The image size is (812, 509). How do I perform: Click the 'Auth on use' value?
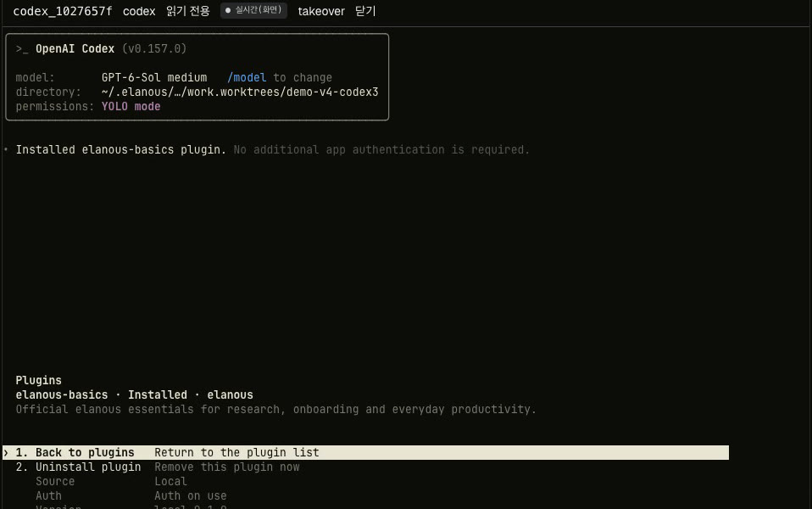pos(191,496)
